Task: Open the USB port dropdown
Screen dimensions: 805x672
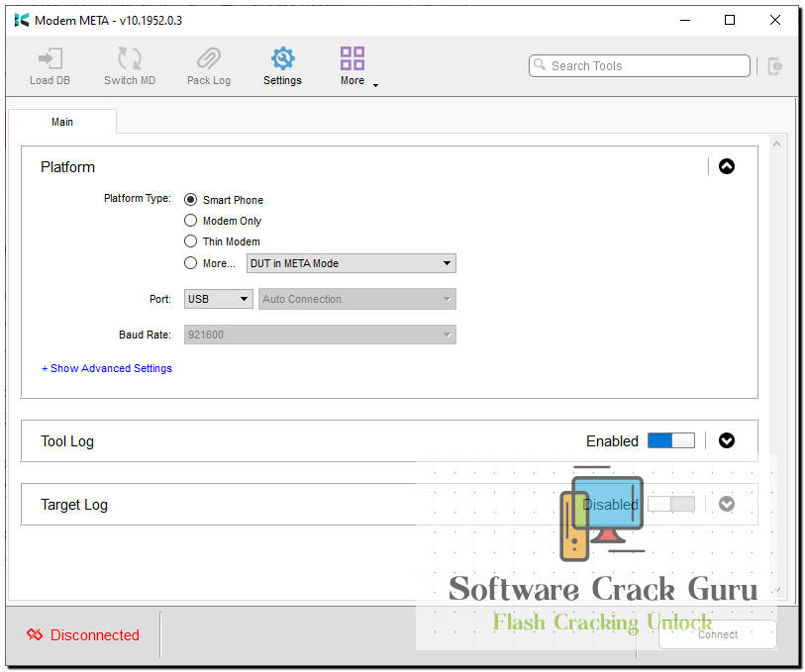Action: (219, 299)
